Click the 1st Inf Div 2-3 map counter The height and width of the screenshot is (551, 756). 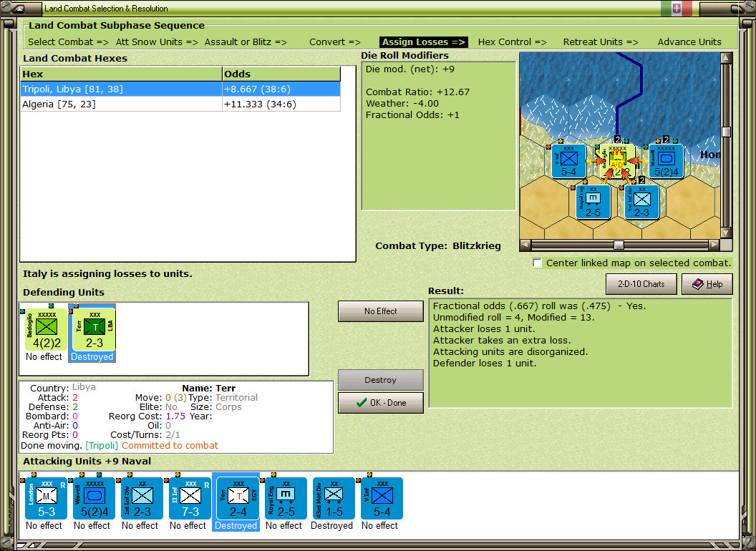[641, 202]
